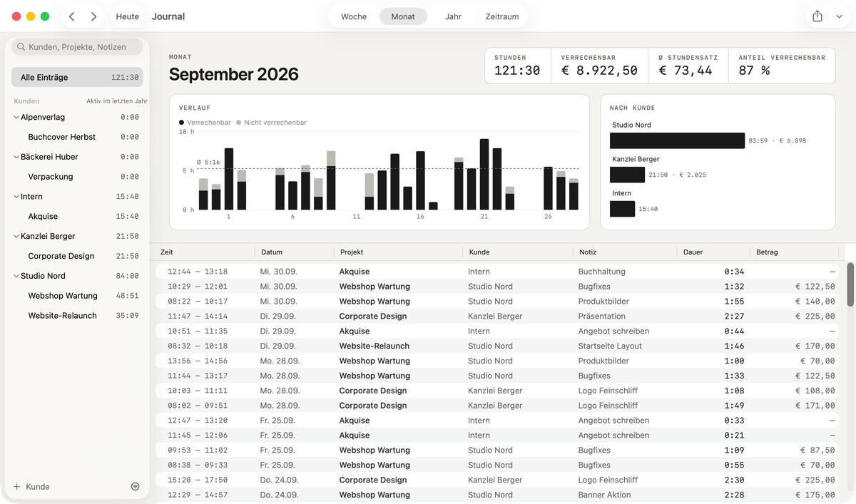Click the Nicht verrechenbar legend dot
Viewport: 856px width, 504px height.
[x=239, y=123]
